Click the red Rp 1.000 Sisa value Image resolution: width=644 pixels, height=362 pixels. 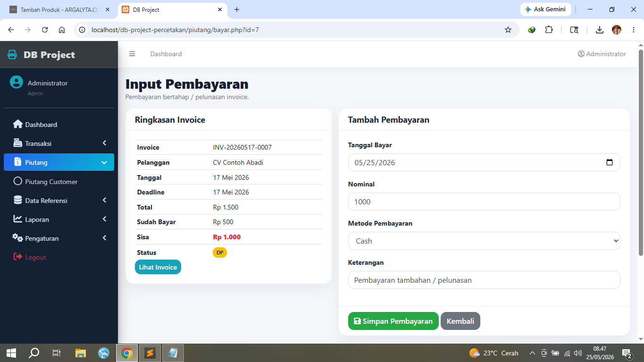[x=227, y=237]
